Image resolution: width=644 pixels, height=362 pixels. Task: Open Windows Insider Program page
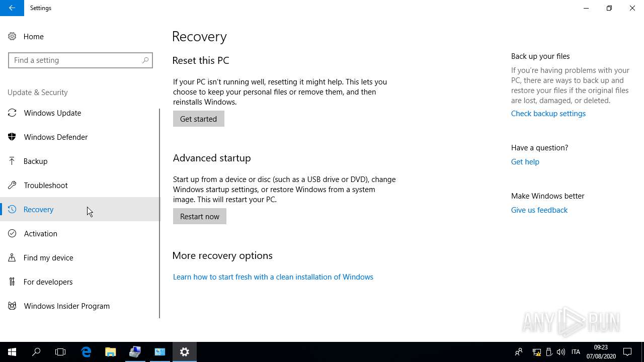click(x=79, y=306)
